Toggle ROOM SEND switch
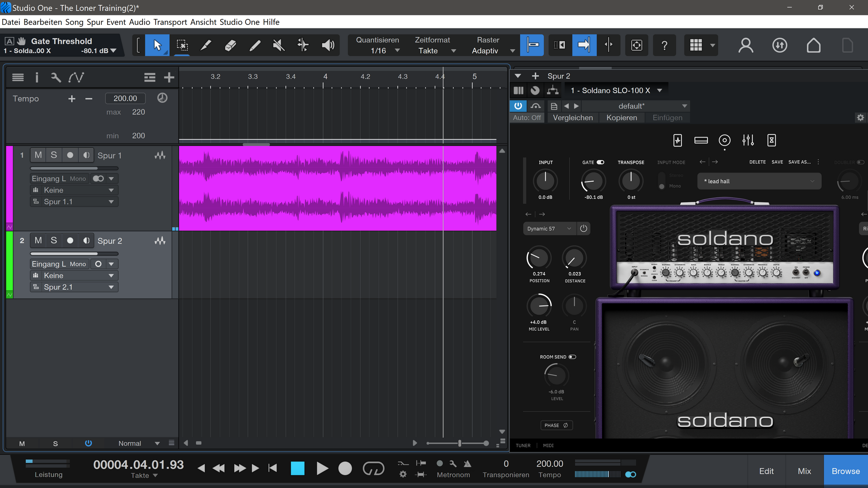This screenshot has width=868, height=488. point(572,357)
